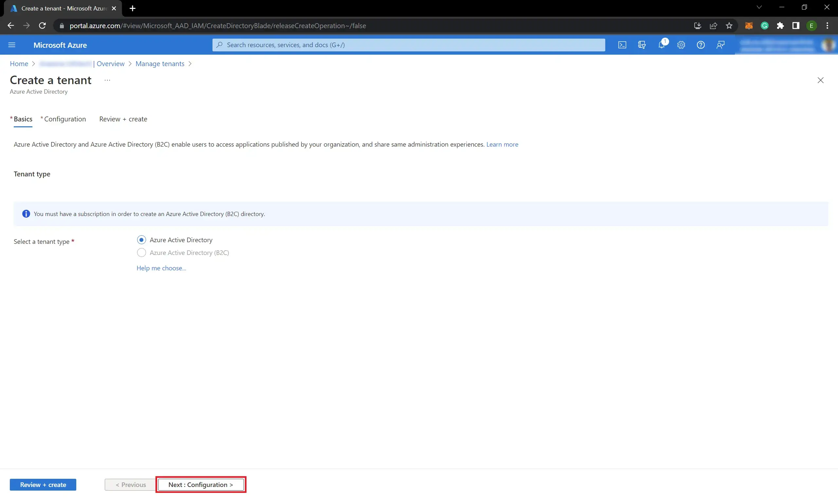Select the Azure Active Directory radio button
838x504 pixels.
tap(141, 240)
